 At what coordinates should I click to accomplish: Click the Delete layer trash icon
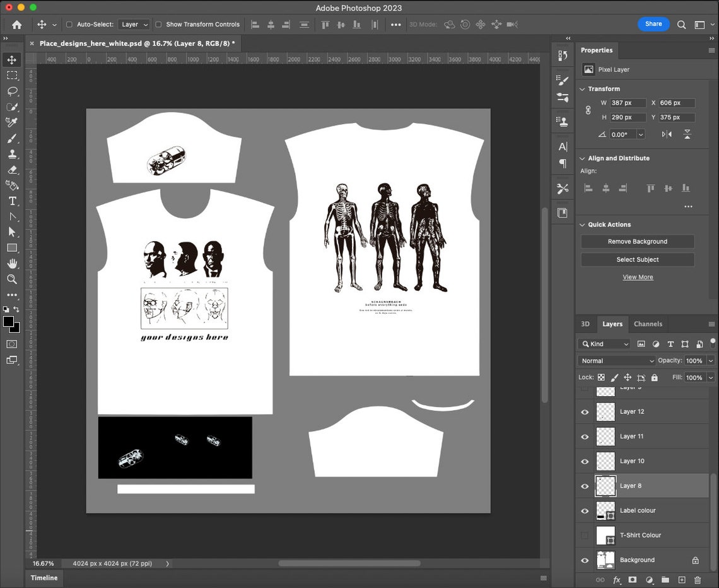[698, 580]
